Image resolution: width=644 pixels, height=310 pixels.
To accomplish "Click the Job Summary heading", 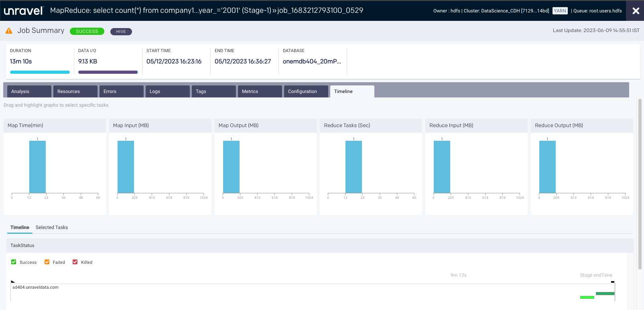I will [x=41, y=30].
